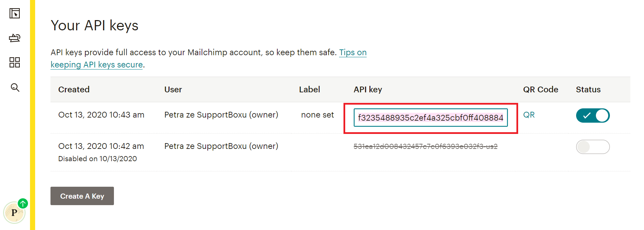Viewport: 644px width, 230px height.
Task: Open the QR code link
Action: [529, 115]
